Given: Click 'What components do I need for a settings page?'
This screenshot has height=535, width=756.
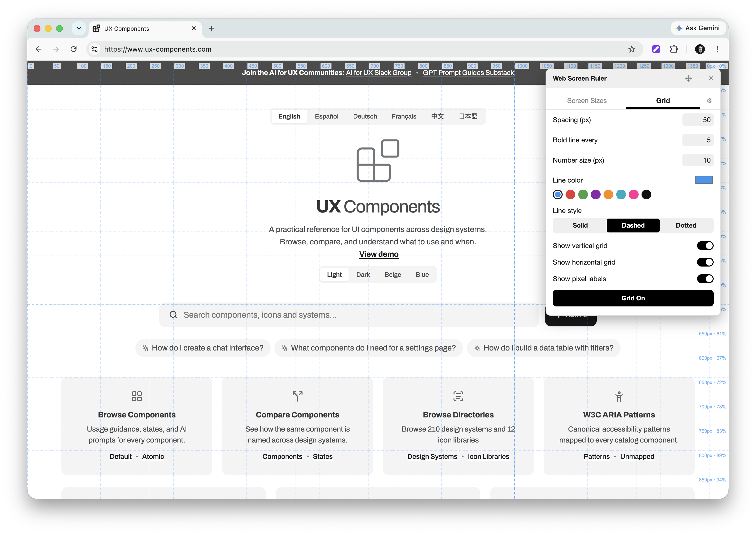Looking at the screenshot, I should 369,348.
